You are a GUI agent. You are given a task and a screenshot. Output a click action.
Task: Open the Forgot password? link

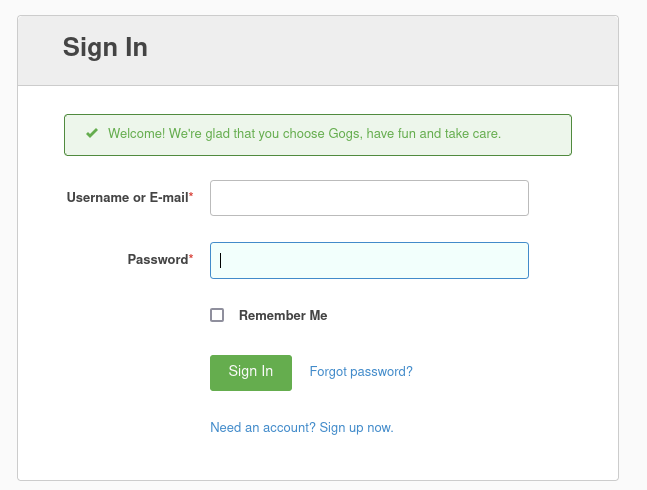pyautogui.click(x=361, y=371)
